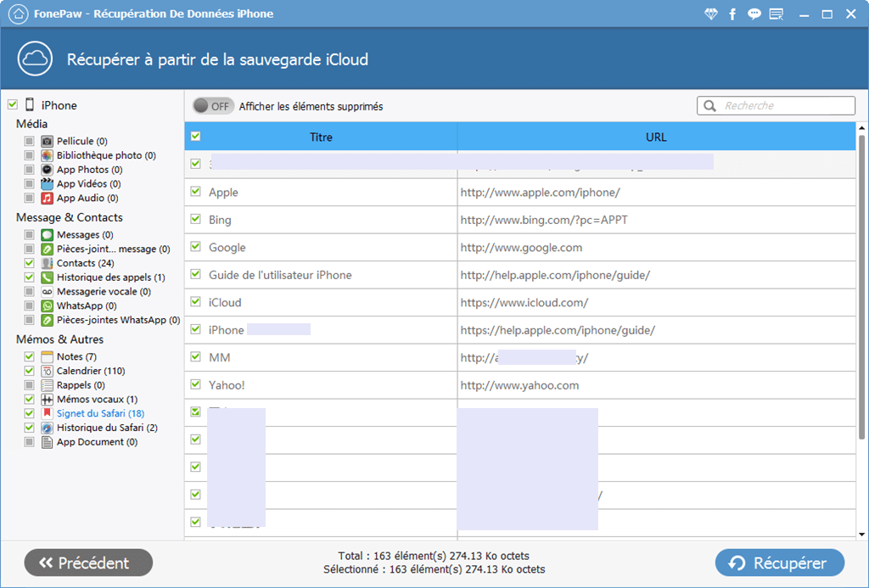Uncheck the iPhone root checkbox

click(13, 104)
